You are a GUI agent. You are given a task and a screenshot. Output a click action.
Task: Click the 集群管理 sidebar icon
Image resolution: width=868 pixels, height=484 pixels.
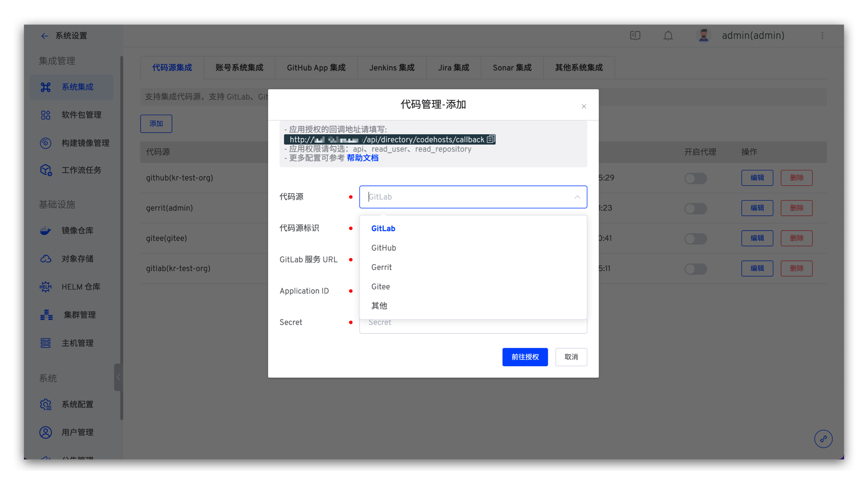[46, 315]
